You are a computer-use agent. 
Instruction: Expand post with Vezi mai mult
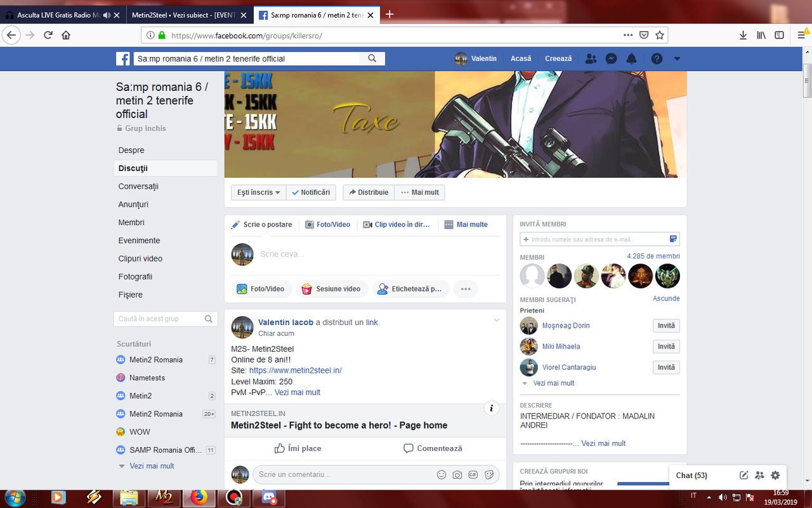tap(298, 392)
